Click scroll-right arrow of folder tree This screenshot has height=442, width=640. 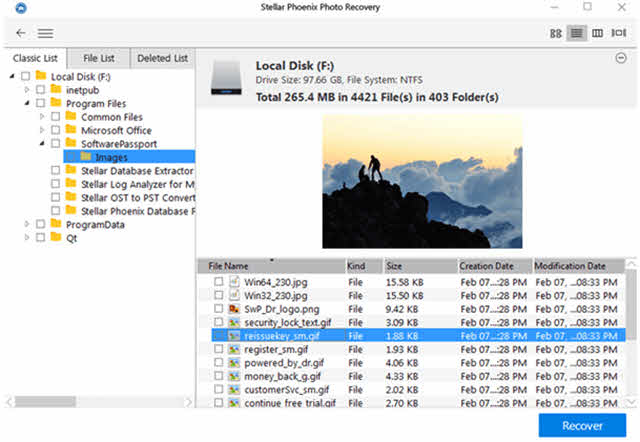(x=188, y=402)
